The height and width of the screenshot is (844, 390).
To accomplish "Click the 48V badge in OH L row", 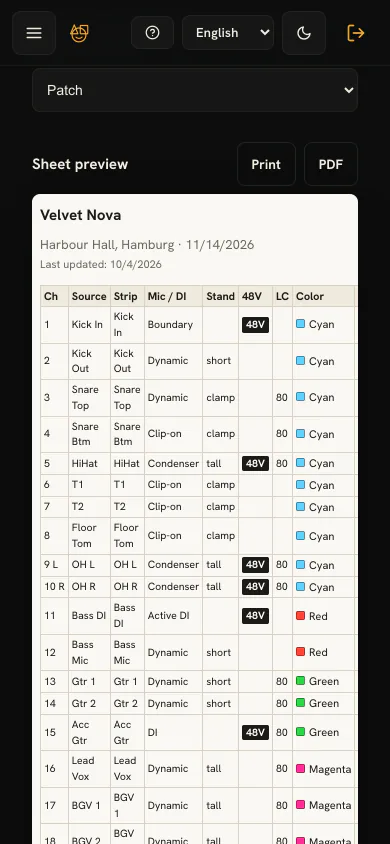I will 256,565.
